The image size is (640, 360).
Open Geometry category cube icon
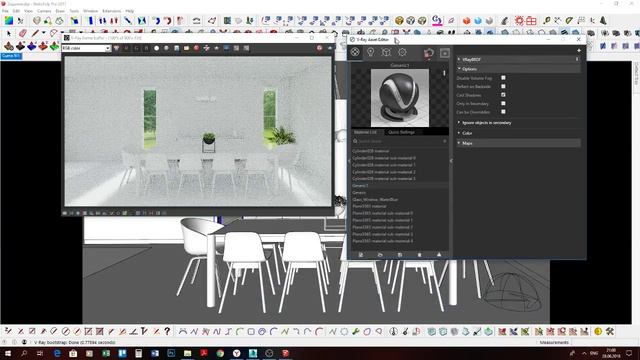pos(386,52)
